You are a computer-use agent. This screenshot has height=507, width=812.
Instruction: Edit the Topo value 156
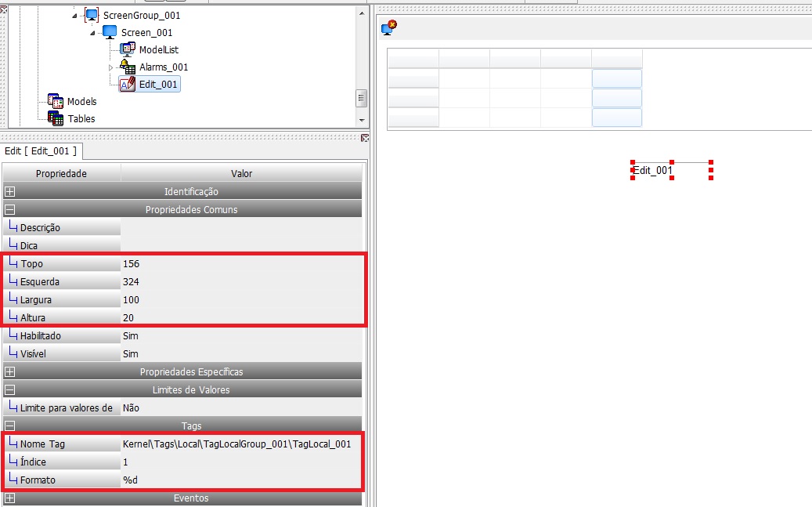click(x=241, y=264)
